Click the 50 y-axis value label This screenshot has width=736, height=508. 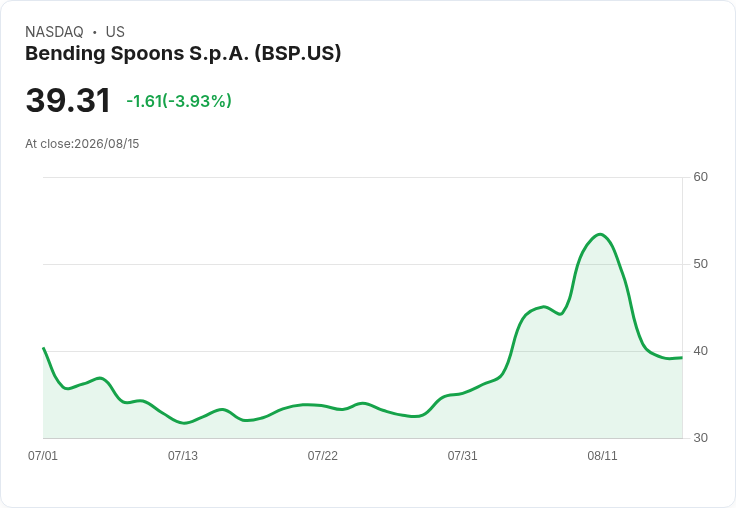[x=700, y=264]
